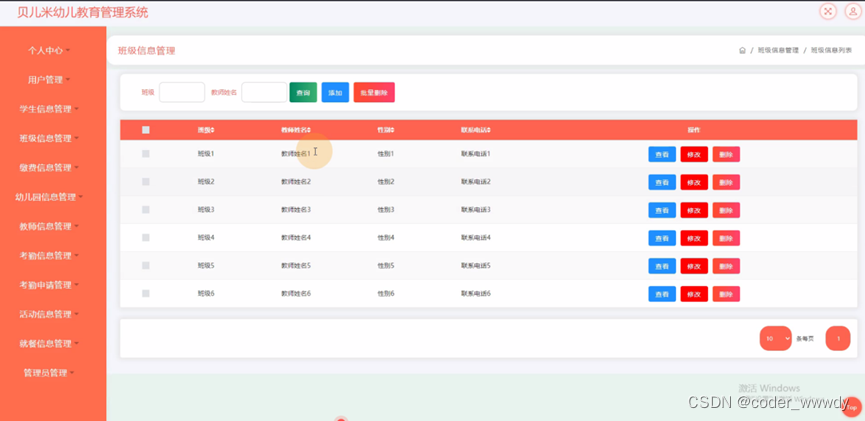Click 删除 for 班级5 row
Screen dimensions: 865x421
tap(726, 266)
